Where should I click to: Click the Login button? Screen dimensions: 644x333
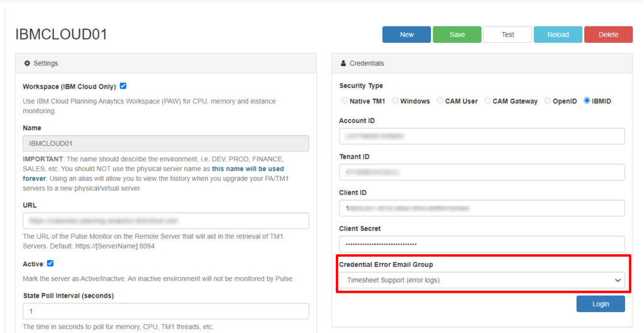pos(600,304)
